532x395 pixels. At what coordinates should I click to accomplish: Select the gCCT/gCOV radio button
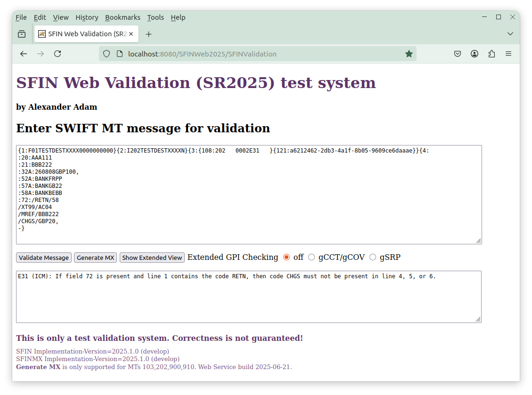[311, 257]
